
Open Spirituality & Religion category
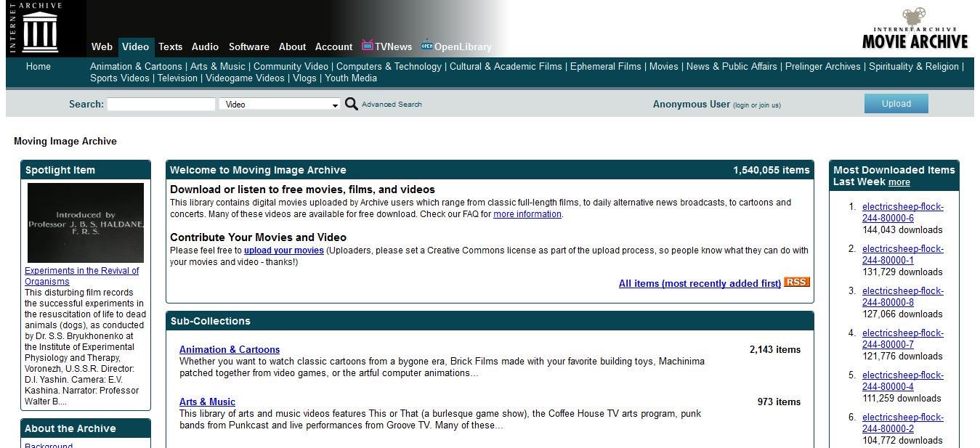click(x=914, y=66)
